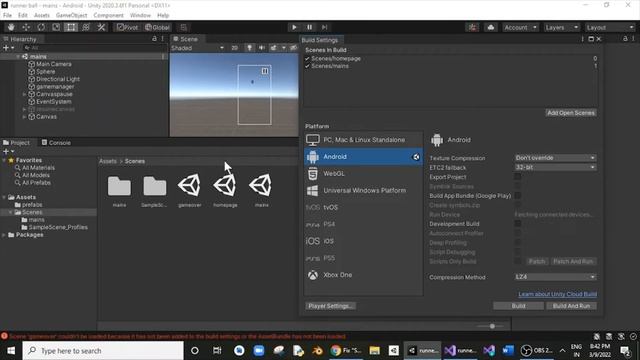
Task: Select the Move tool
Action: (26, 27)
